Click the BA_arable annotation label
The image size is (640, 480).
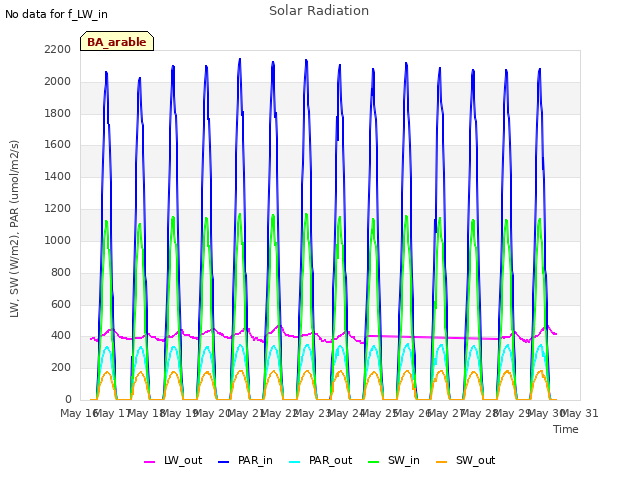pos(117,42)
